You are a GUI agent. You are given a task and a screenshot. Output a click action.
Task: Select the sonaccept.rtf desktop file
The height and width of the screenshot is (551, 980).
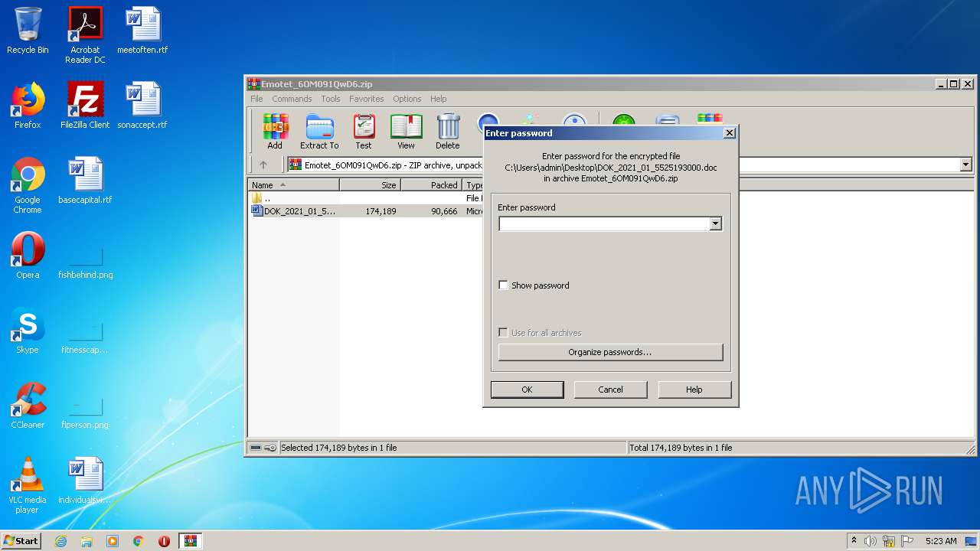tap(142, 106)
